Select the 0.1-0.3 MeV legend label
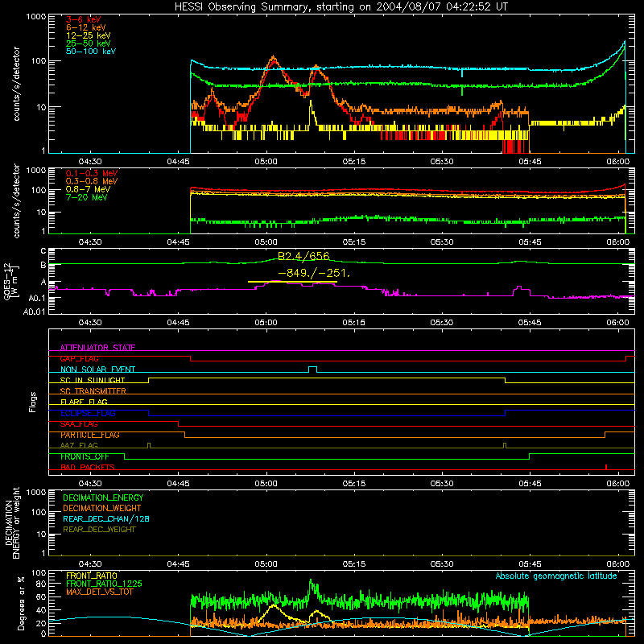Image resolution: width=644 pixels, height=644 pixels. 92,173
